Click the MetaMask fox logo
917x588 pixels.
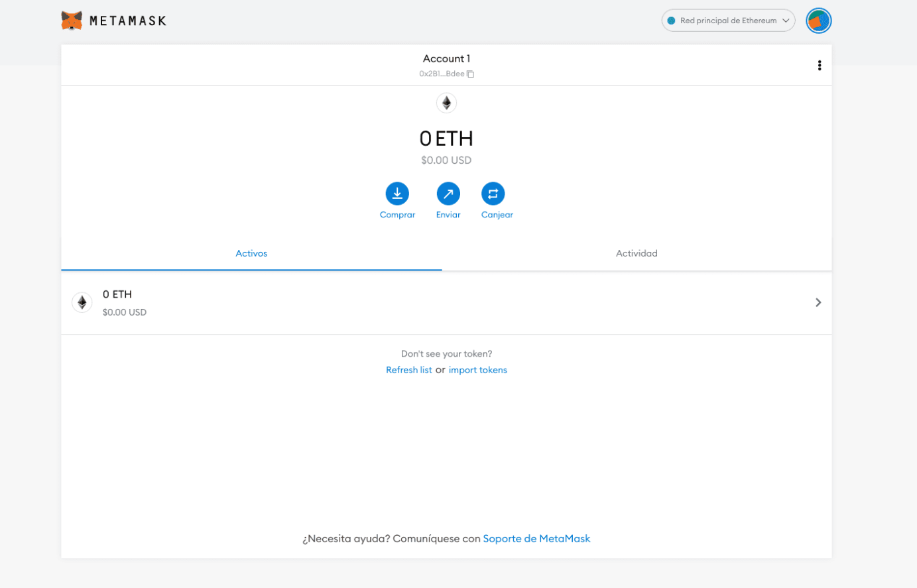coord(72,21)
